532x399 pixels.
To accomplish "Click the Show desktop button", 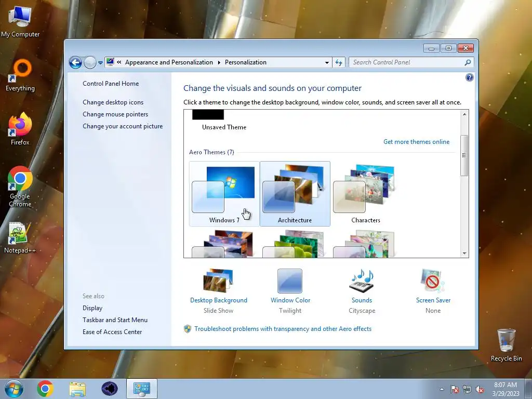I will pyautogui.click(x=528, y=389).
